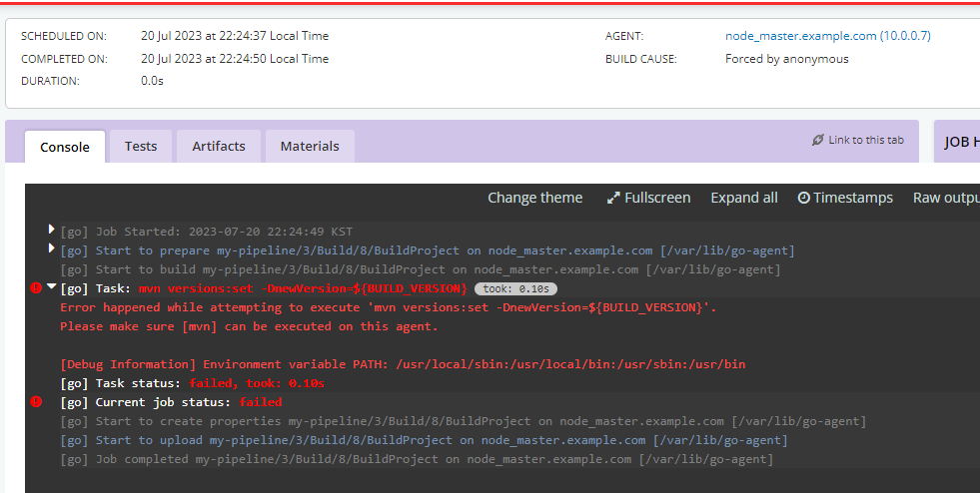Click the 'took: 0.10s' badge
The image size is (980, 493).
[515, 289]
